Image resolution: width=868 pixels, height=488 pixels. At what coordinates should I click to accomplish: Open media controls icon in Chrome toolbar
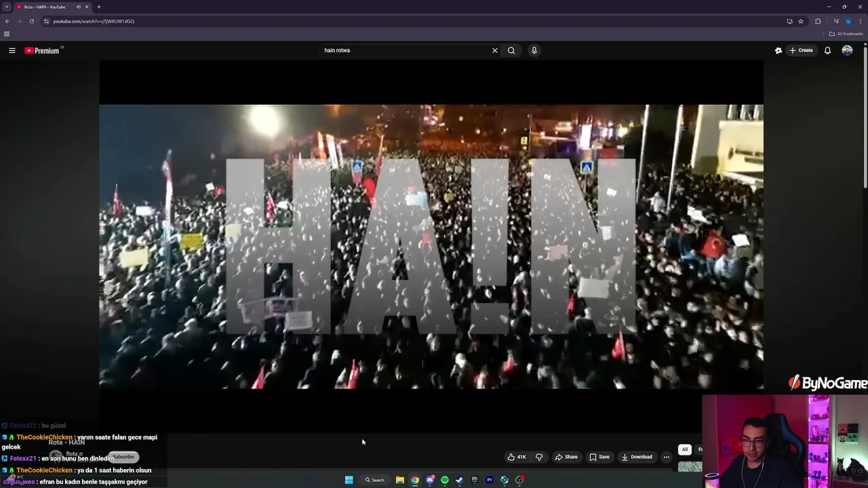[836, 21]
